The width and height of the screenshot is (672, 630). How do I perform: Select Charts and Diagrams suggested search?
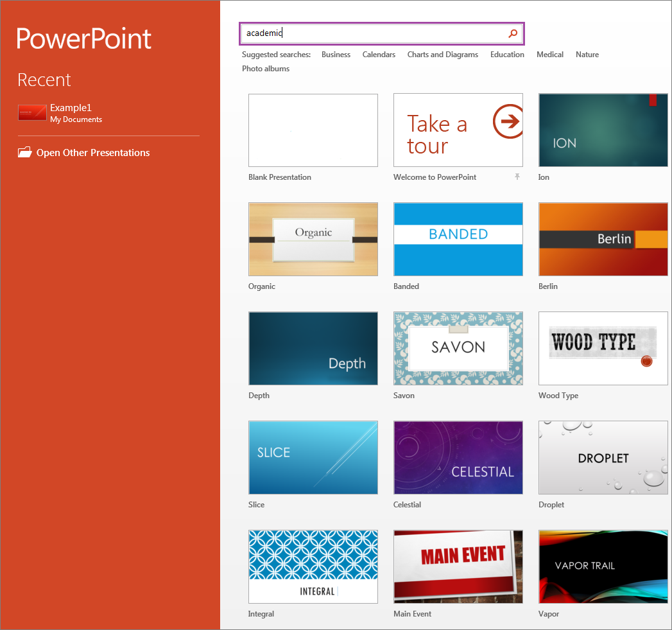pyautogui.click(x=443, y=55)
